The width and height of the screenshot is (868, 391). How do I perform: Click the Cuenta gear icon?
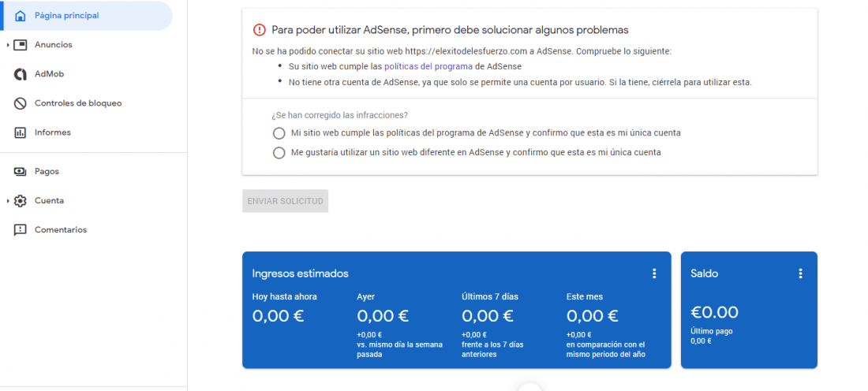(x=21, y=201)
